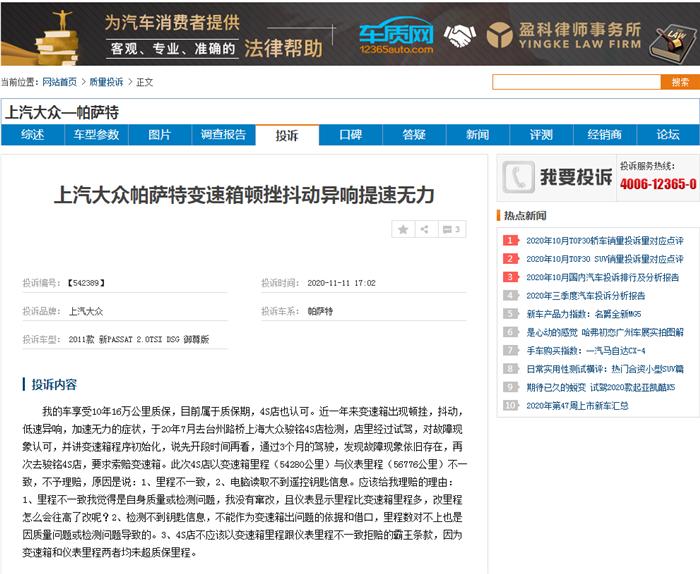Switch to the 新闻 tab

coord(477,135)
